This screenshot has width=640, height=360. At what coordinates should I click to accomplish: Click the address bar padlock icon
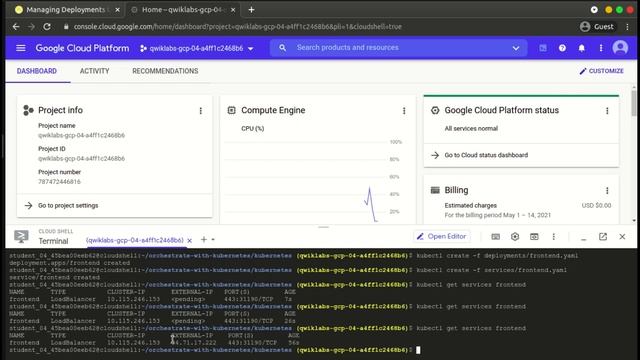coord(66,27)
